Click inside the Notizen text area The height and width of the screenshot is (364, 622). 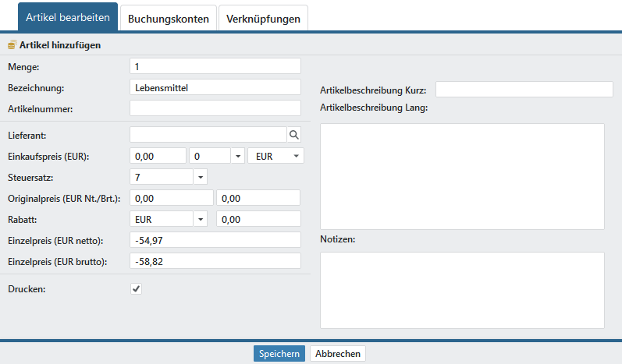click(462, 290)
